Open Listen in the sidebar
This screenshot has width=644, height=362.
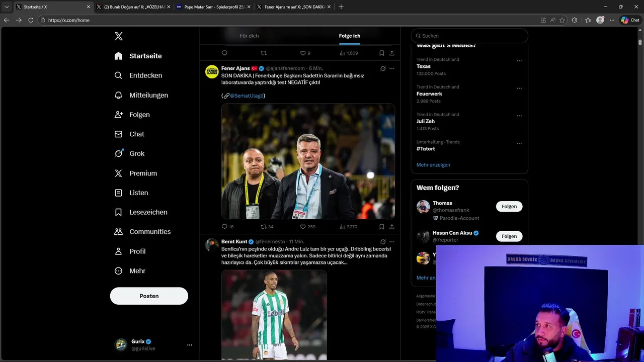pos(131,193)
